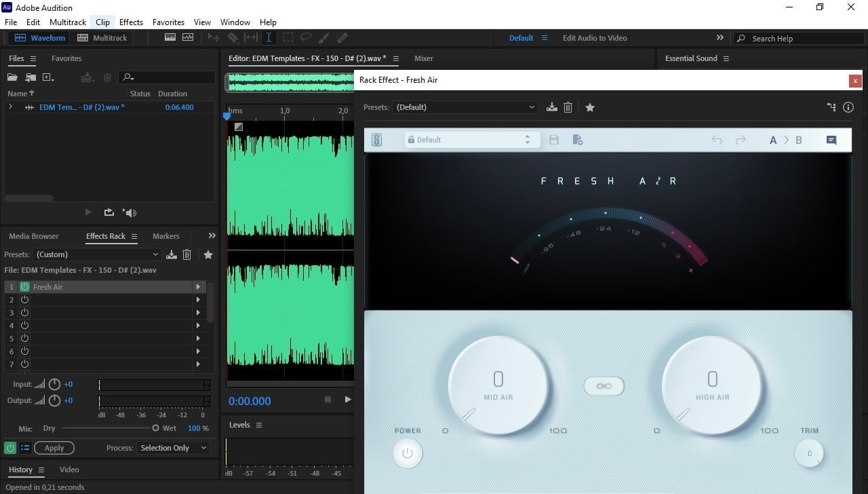Open file folder icon in Files panel

[12, 77]
